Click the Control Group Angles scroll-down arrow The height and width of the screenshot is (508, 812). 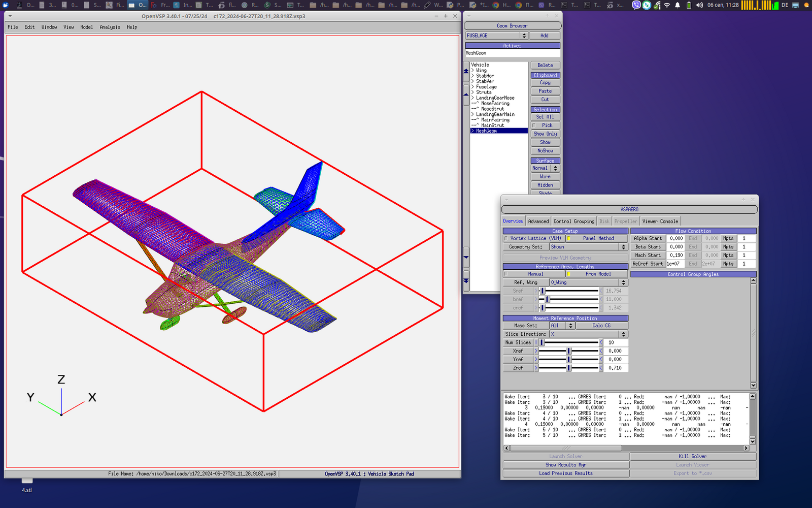coord(753,385)
